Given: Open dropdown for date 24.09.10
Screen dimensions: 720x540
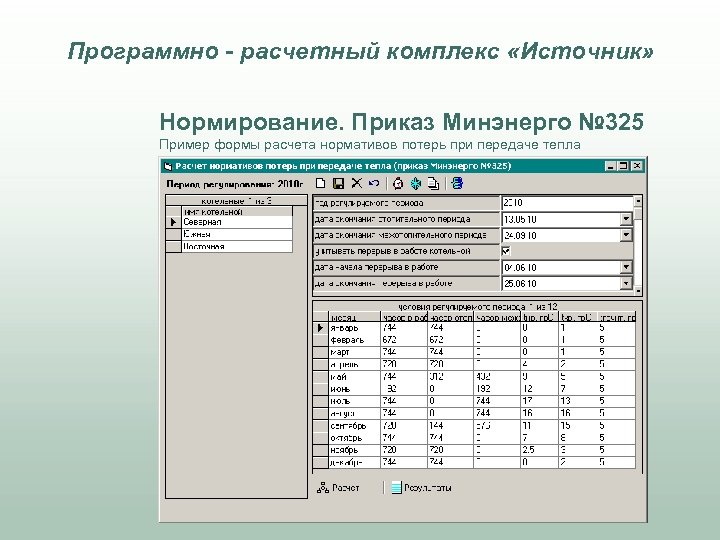Looking at the screenshot, I should [x=626, y=236].
